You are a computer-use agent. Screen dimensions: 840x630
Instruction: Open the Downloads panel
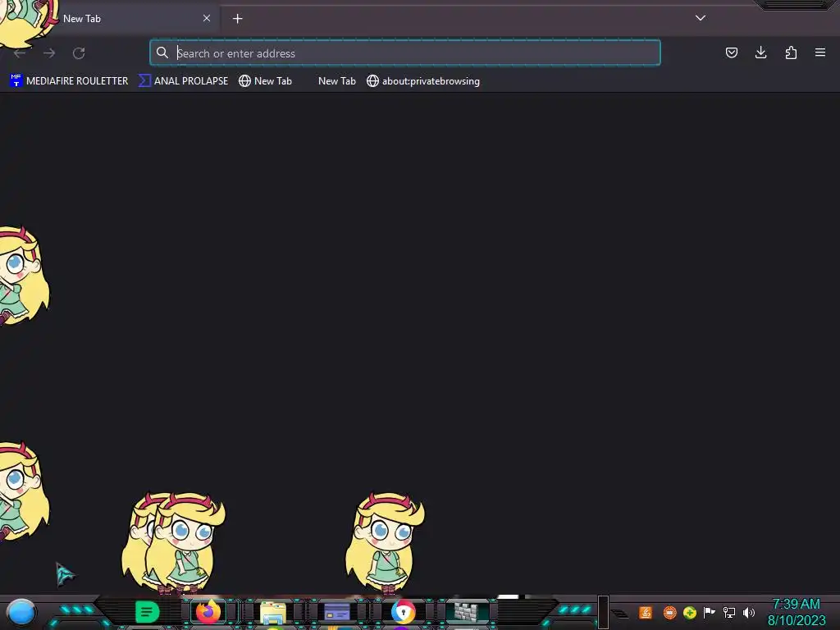(760, 52)
